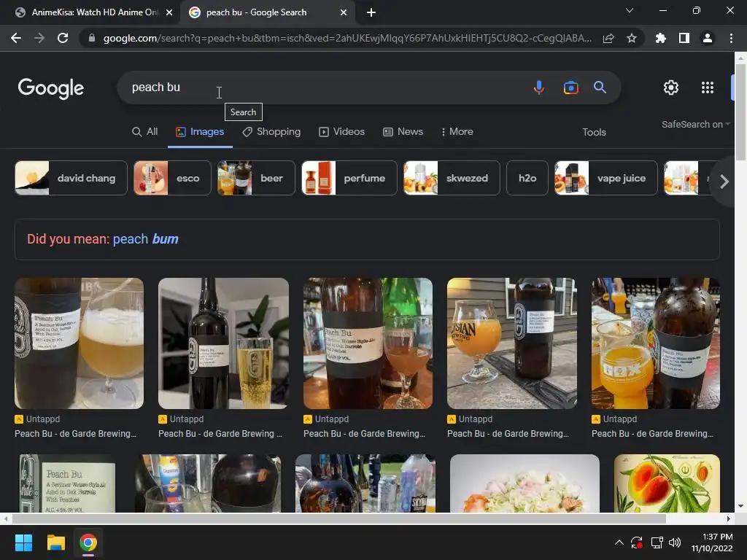
Task: Switch to the News tab
Action: coord(403,132)
